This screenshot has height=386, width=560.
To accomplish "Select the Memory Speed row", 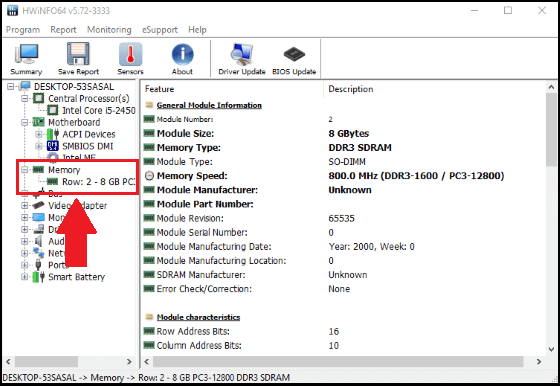I will point(344,176).
